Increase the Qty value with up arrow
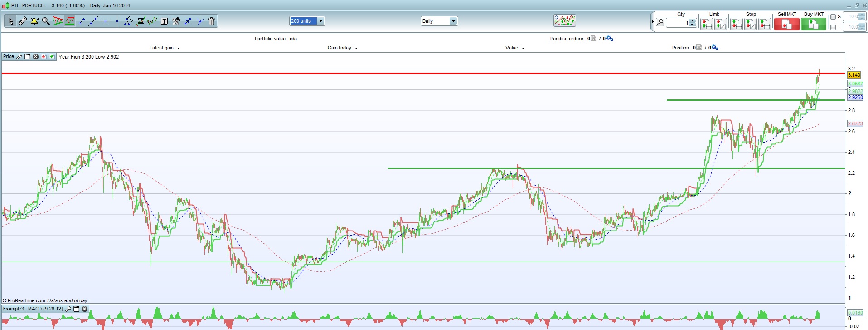The width and height of the screenshot is (868, 330). click(692, 20)
